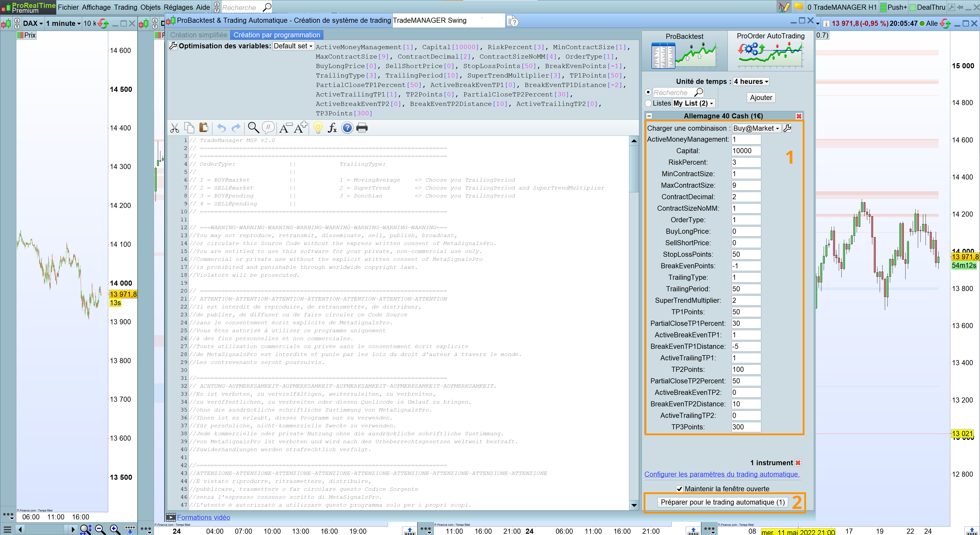Click the top Recherche search field
Screen dimensions: 980x535
pos(246,7)
